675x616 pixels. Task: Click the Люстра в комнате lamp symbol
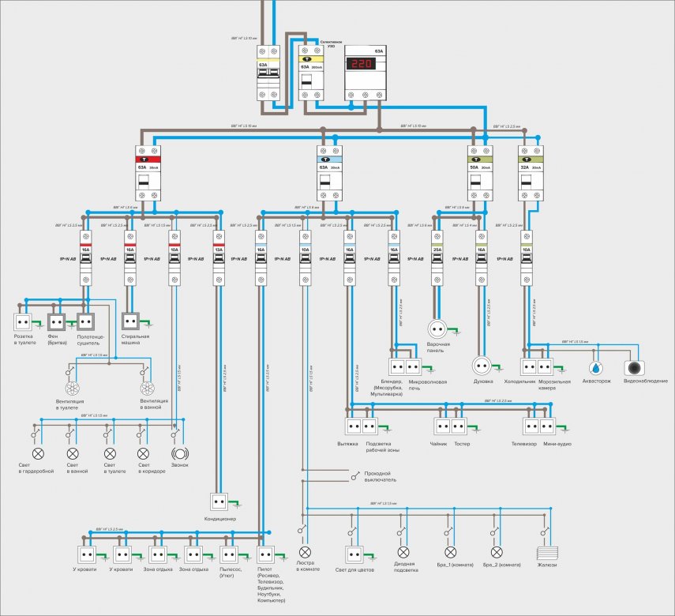point(306,552)
